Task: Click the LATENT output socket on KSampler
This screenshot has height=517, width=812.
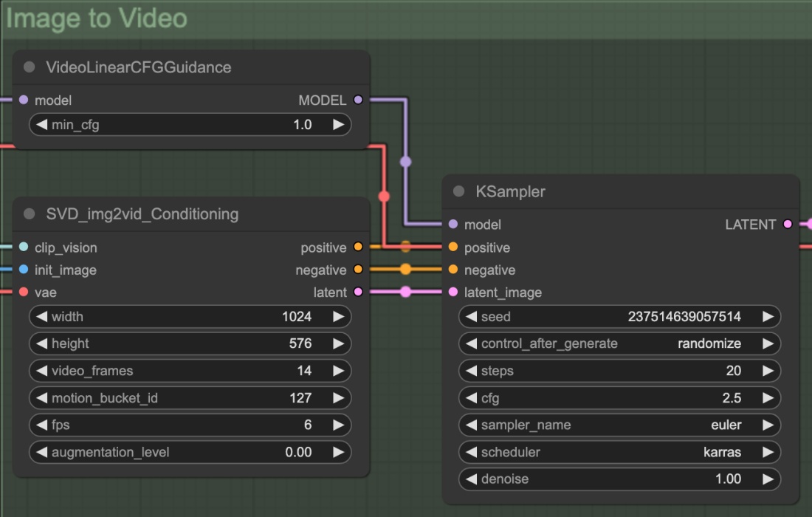Action: tap(788, 225)
